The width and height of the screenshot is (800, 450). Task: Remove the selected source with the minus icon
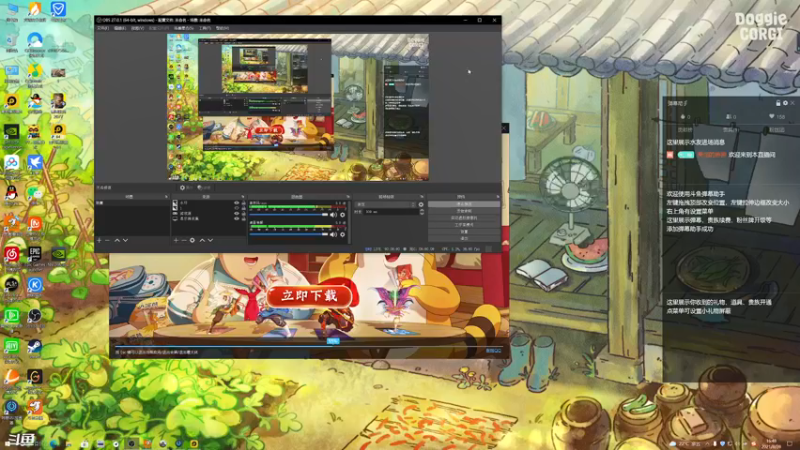point(184,240)
